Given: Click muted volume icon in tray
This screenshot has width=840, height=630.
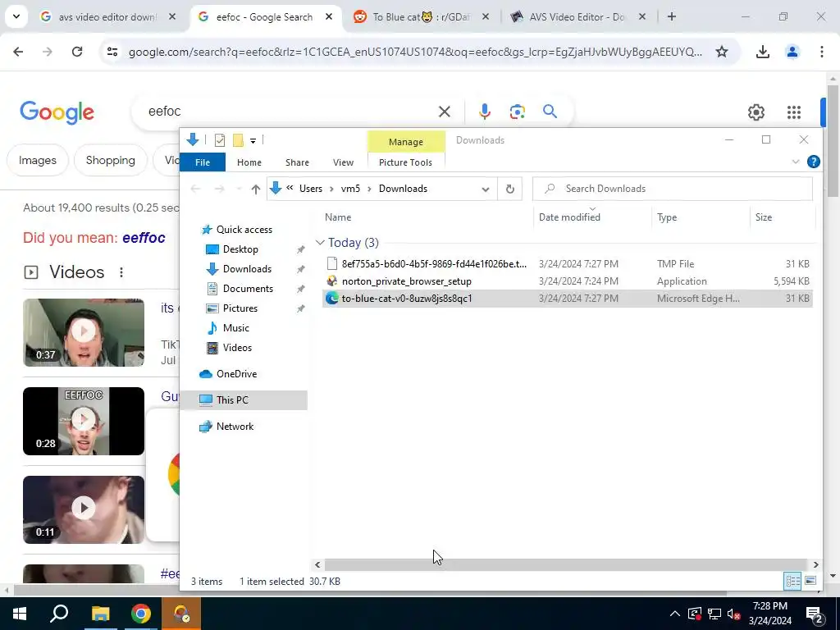Looking at the screenshot, I should point(734,614).
